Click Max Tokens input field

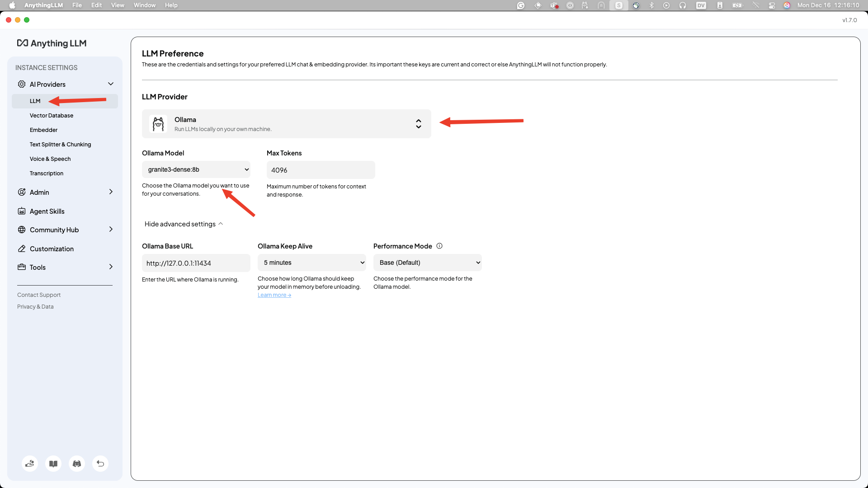tap(321, 170)
